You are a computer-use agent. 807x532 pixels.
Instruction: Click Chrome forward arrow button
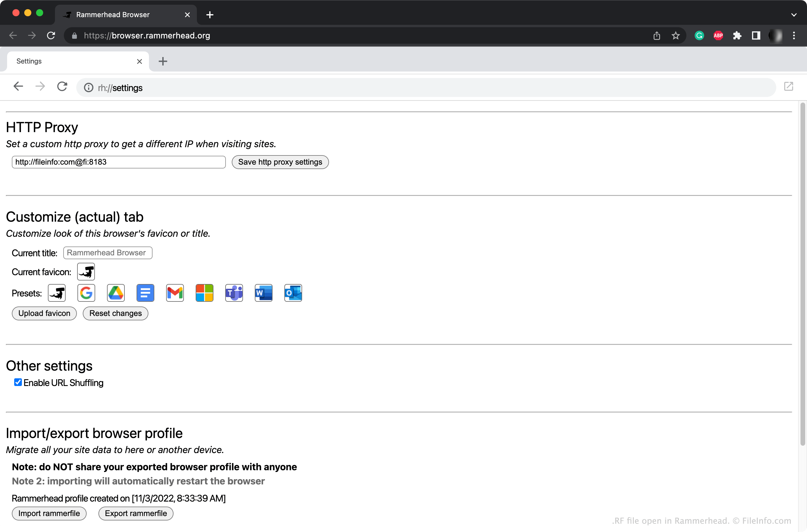pyautogui.click(x=32, y=36)
